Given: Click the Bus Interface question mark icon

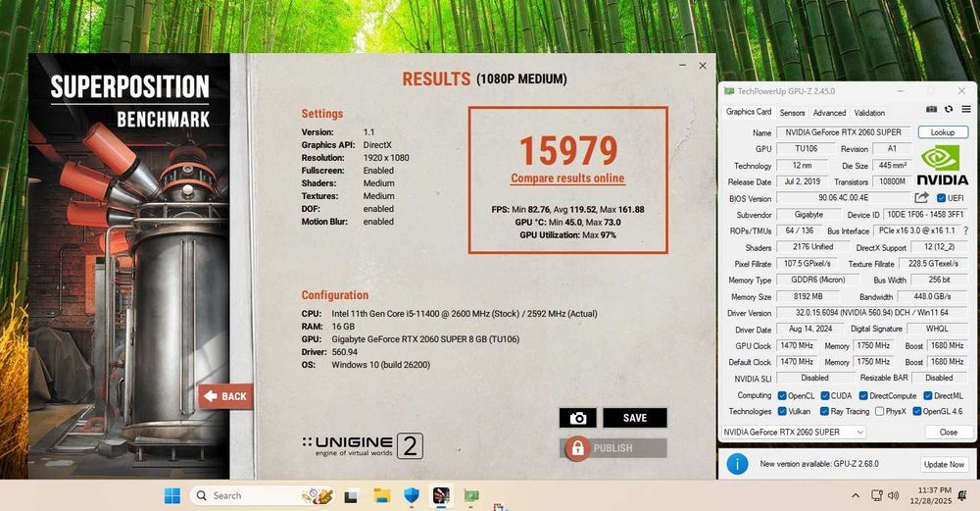Looking at the screenshot, I should [965, 230].
